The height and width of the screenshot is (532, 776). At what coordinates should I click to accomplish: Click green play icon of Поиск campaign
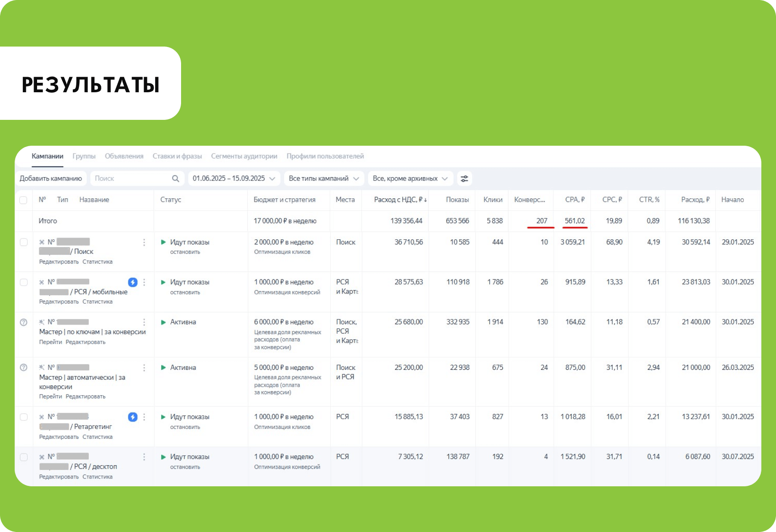(163, 242)
